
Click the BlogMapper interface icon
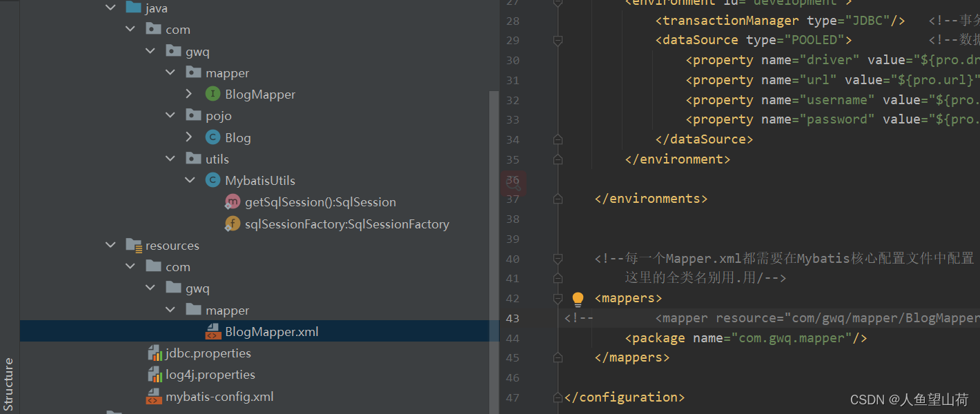pyautogui.click(x=213, y=94)
